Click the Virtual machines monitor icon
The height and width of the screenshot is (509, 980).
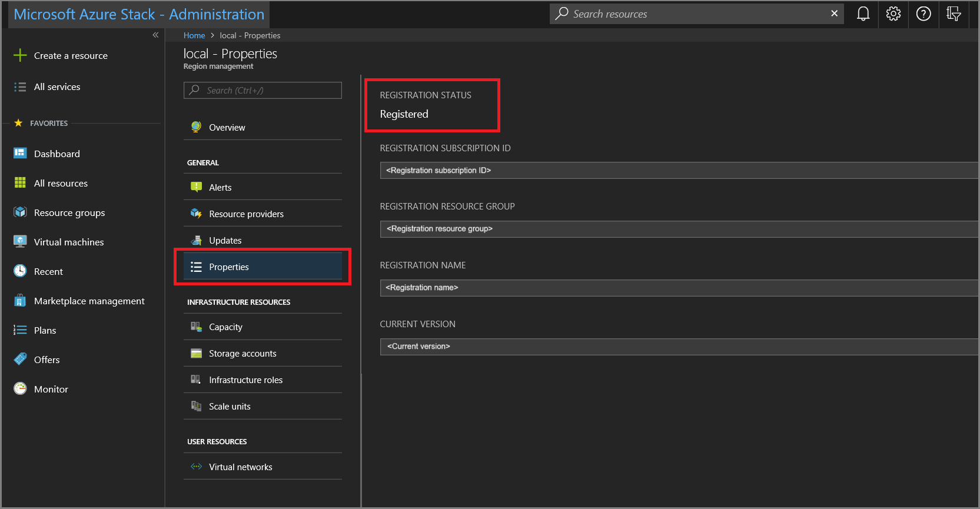[20, 242]
